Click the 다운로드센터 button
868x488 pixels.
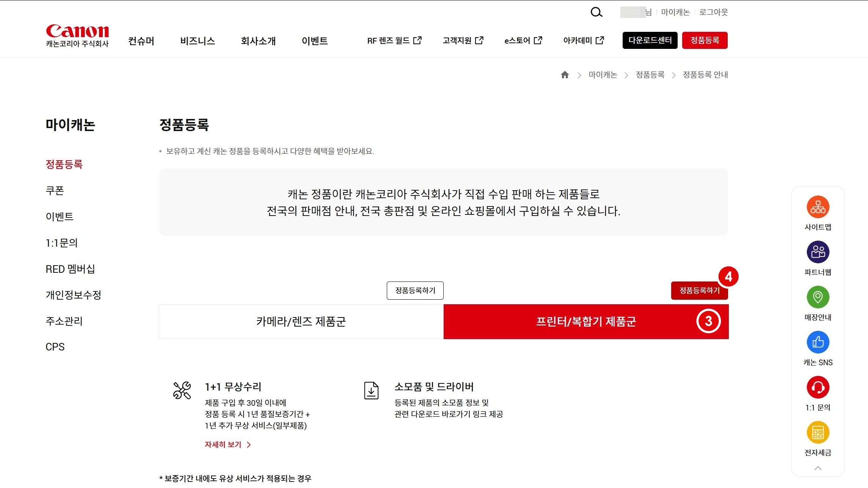click(x=650, y=40)
